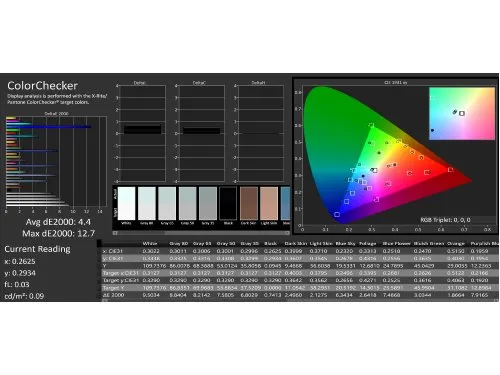500x375 pixels.
Task: Click the blue primary target square on CIE chart
Action: pyautogui.click(x=337, y=214)
